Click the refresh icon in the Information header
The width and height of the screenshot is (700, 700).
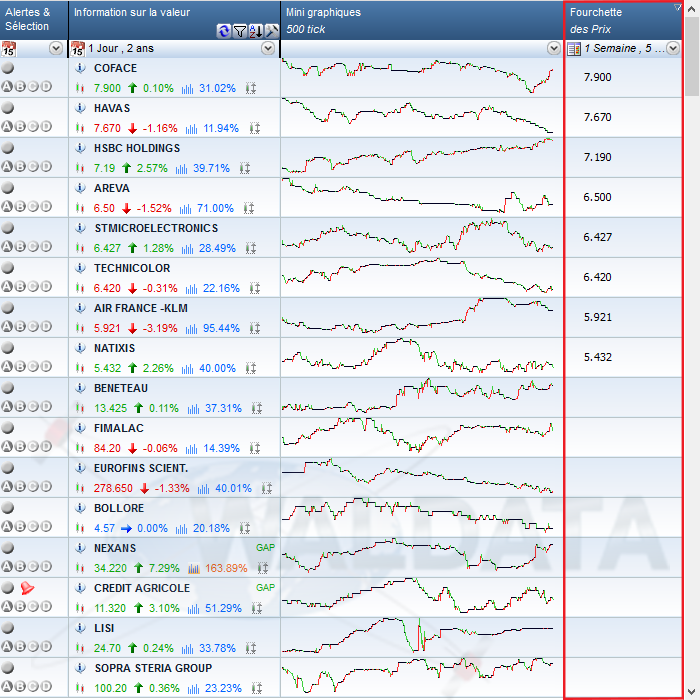pos(224,31)
